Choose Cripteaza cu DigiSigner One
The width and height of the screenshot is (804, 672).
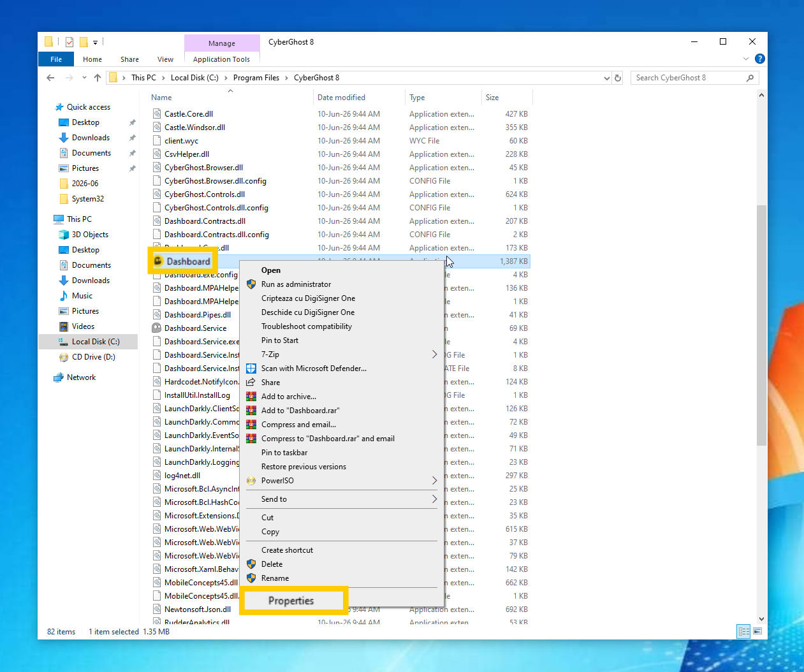pyautogui.click(x=308, y=298)
